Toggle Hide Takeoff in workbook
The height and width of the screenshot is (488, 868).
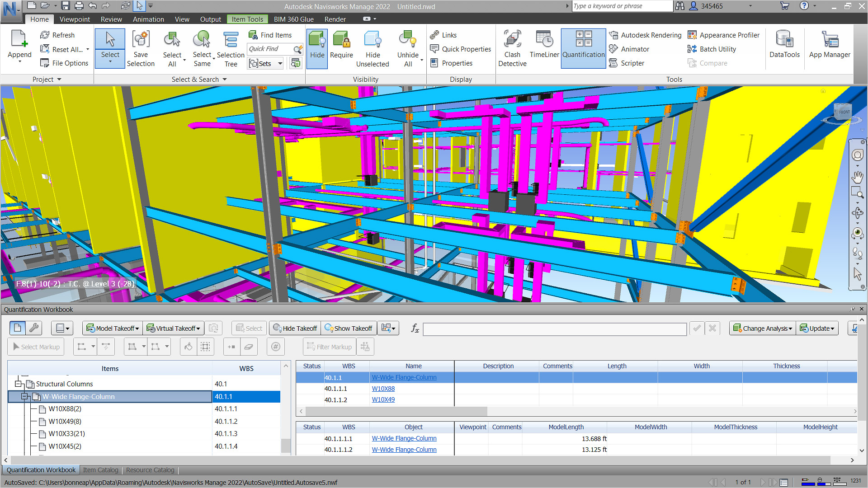click(x=295, y=328)
